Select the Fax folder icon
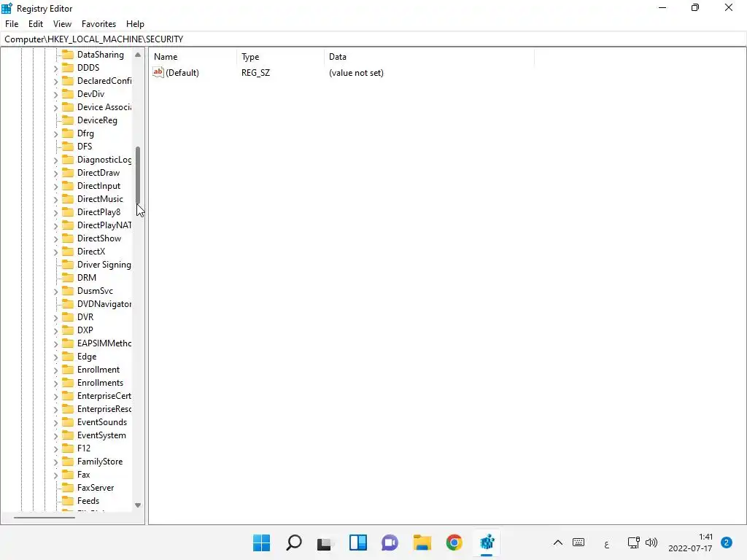Screen dimensions: 747x560 (68, 474)
